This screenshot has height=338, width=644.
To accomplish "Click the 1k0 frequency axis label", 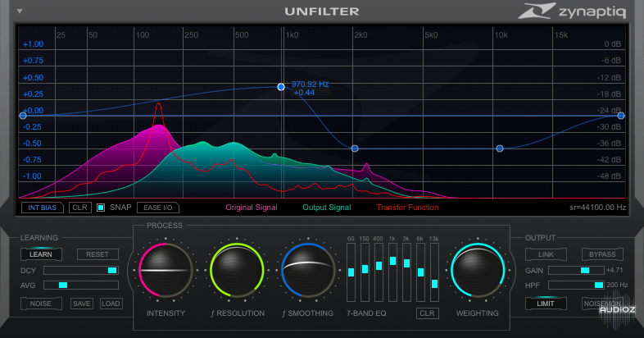I will click(292, 35).
